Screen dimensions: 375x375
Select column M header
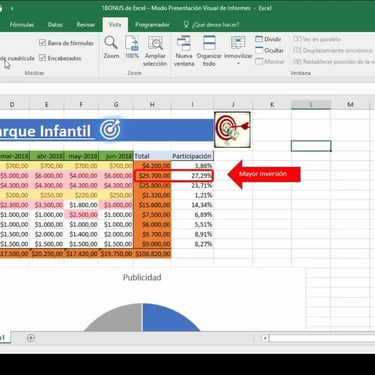coord(350,105)
